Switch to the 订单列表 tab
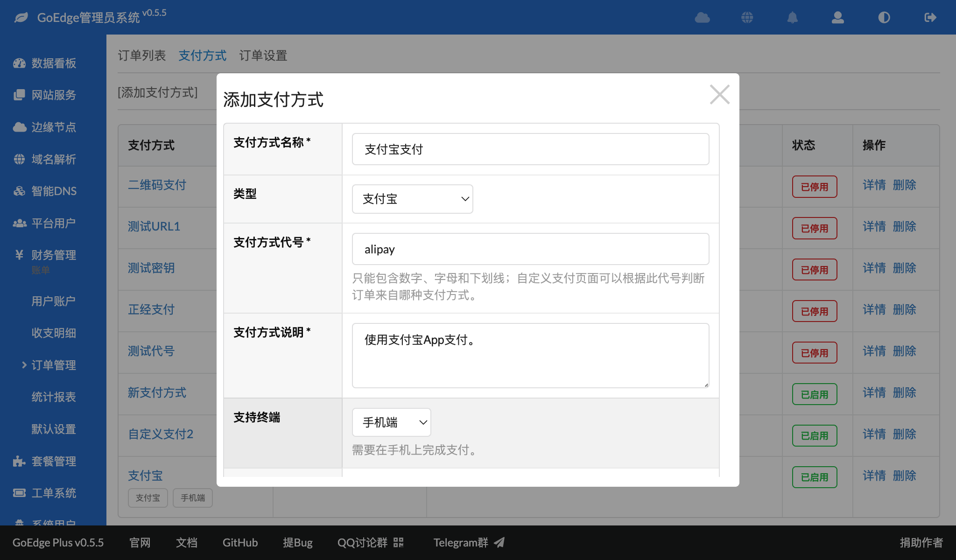 point(142,56)
